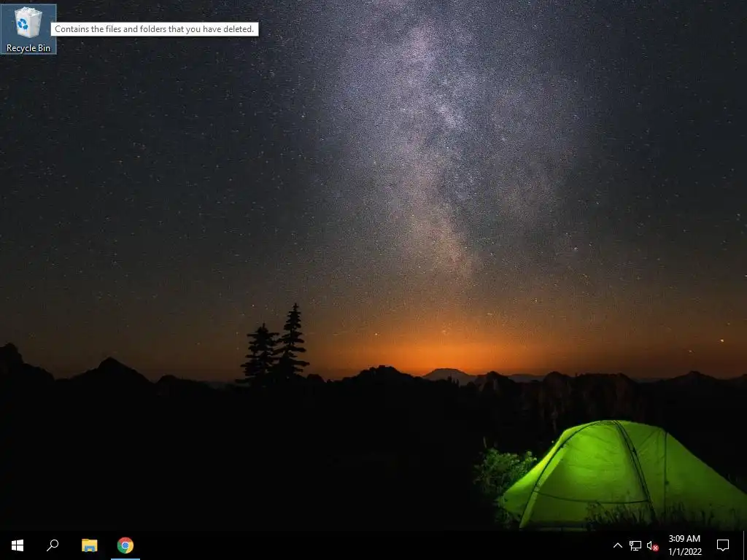Open the taskbar search magnifier
This screenshot has height=560, width=747.
[x=53, y=545]
